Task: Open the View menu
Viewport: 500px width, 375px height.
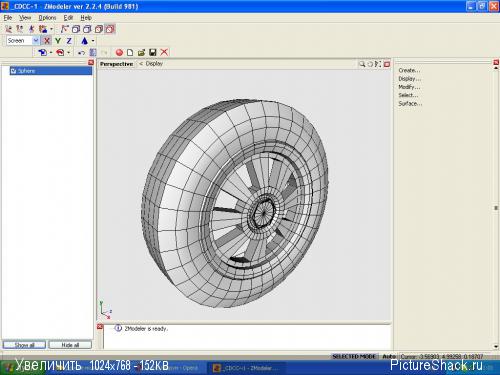Action: [x=25, y=18]
